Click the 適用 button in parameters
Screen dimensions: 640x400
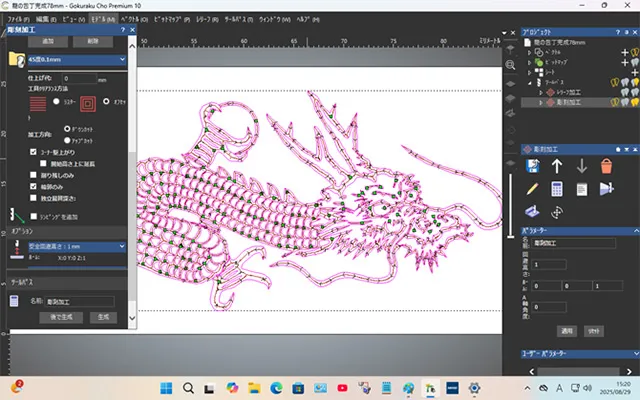tap(566, 329)
